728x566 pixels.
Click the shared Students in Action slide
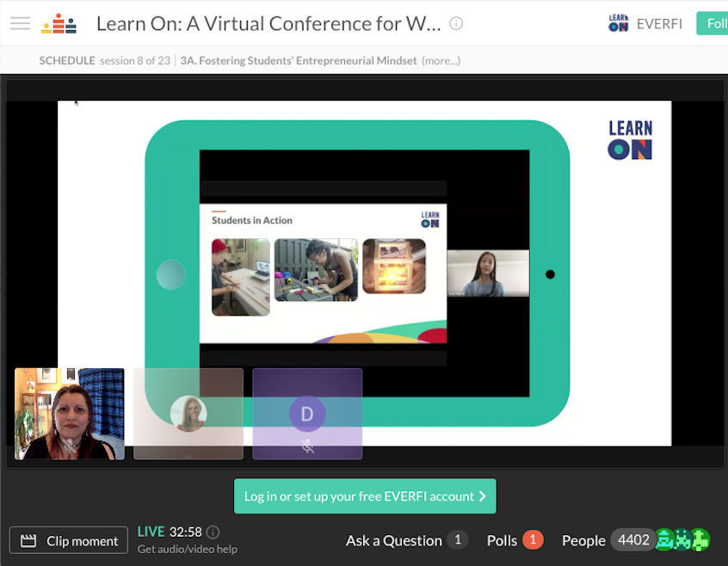tap(324, 274)
